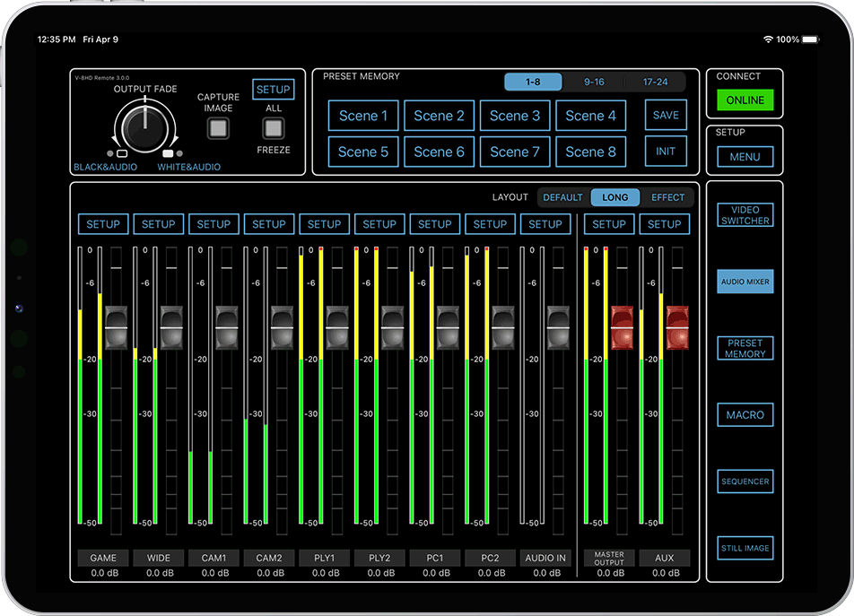This screenshot has height=616, width=854.
Task: Open the Video Switcher panel
Action: 745,214
